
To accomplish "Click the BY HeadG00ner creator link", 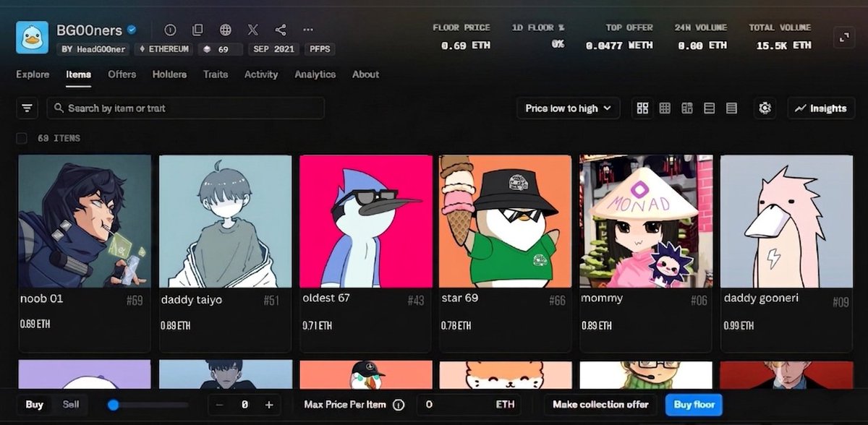I will [x=94, y=49].
